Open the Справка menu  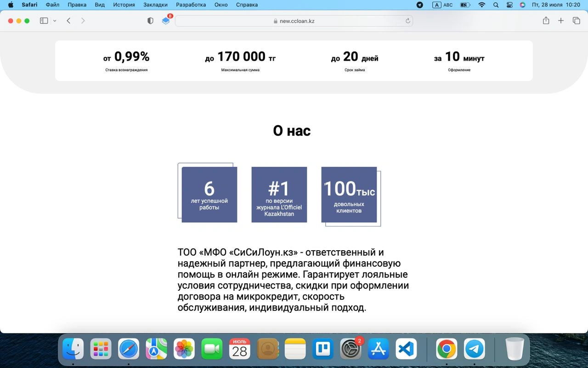point(247,5)
